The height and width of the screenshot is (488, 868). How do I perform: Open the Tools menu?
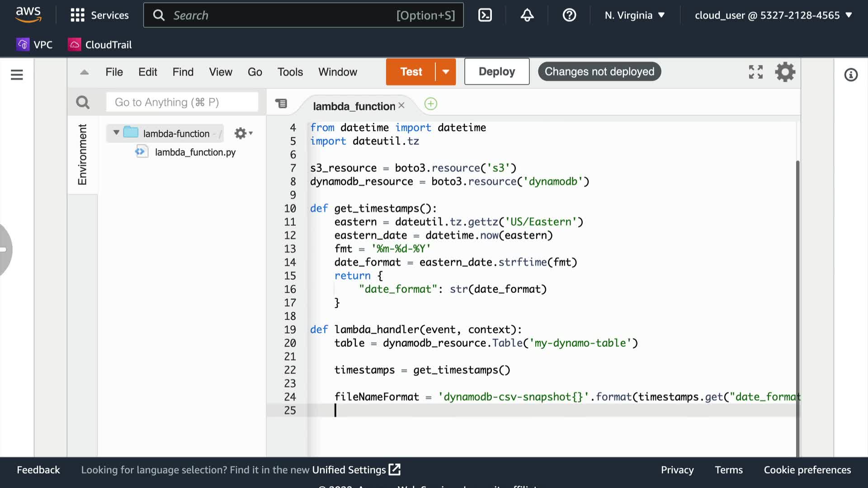(290, 72)
